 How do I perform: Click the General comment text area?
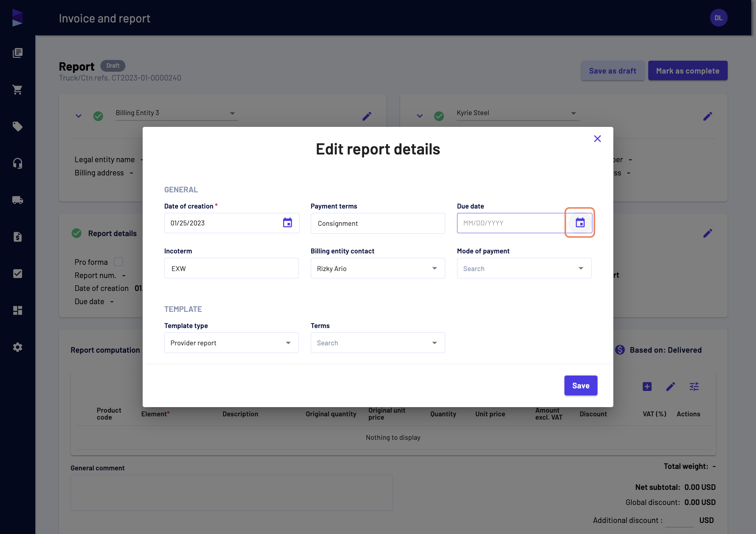click(x=232, y=493)
